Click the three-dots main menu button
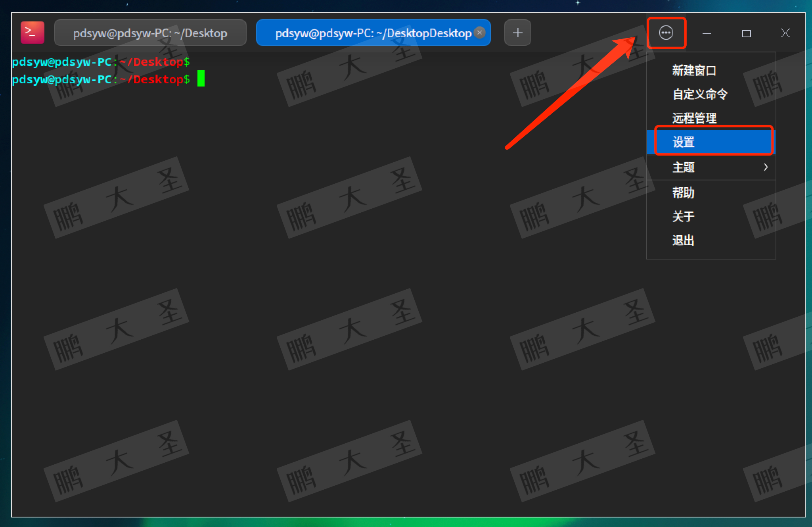The width and height of the screenshot is (812, 527). (666, 33)
